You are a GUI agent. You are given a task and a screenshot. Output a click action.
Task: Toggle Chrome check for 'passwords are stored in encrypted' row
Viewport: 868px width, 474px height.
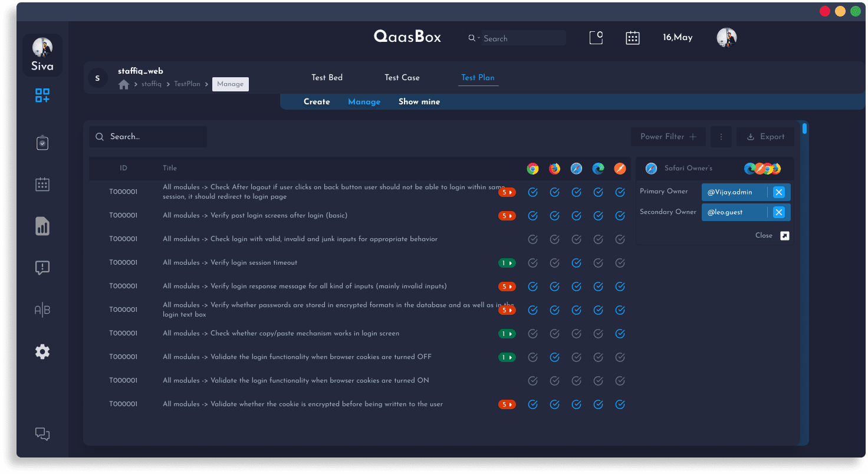click(x=532, y=310)
